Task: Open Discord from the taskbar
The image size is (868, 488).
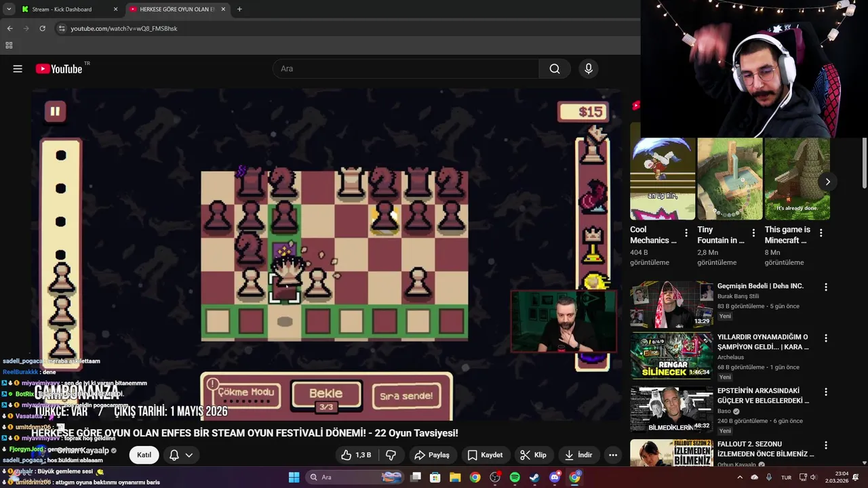Action: click(555, 477)
